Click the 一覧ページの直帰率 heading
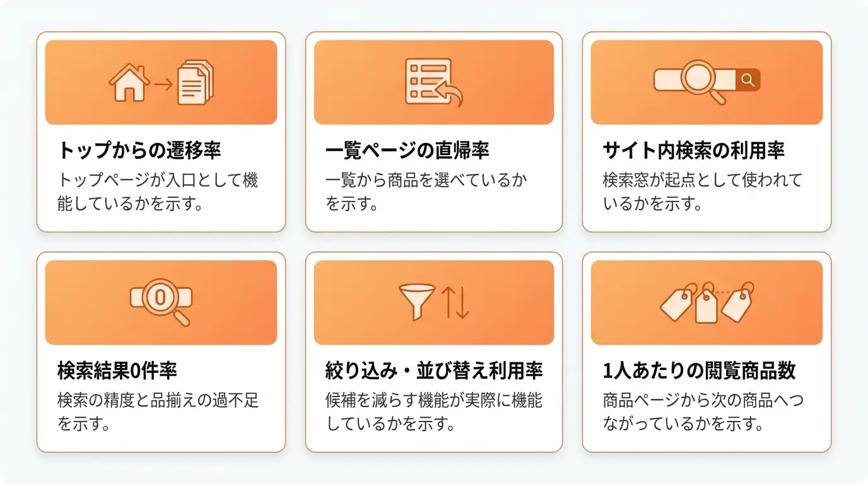Viewport: 868px width, 484px height. [x=408, y=151]
